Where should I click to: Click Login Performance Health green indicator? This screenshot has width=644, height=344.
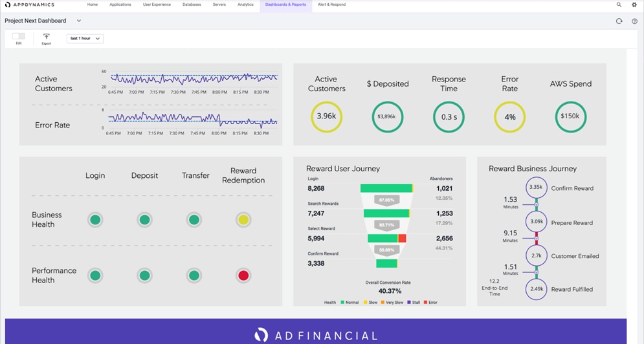(95, 275)
